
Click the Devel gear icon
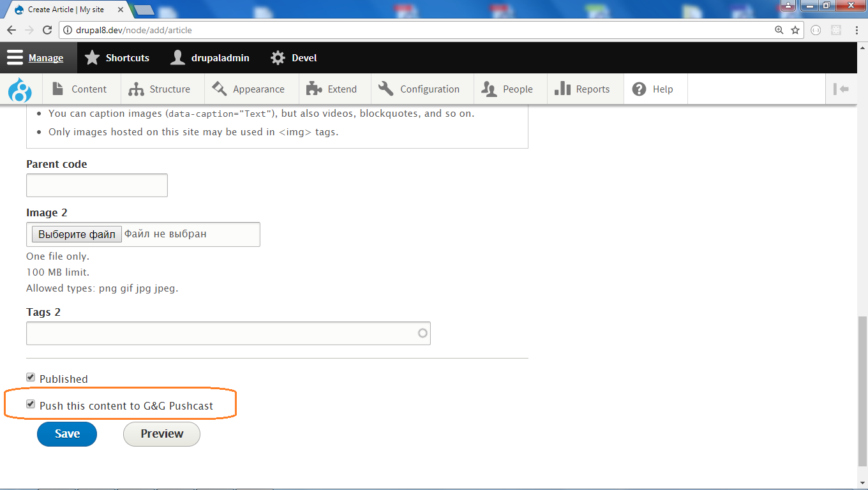coord(278,57)
